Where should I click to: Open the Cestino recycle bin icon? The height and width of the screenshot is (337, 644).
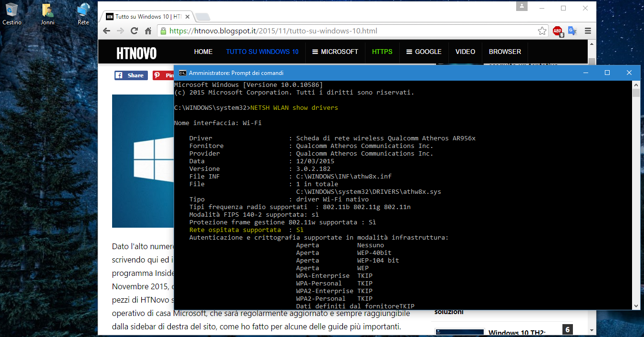pos(11,14)
